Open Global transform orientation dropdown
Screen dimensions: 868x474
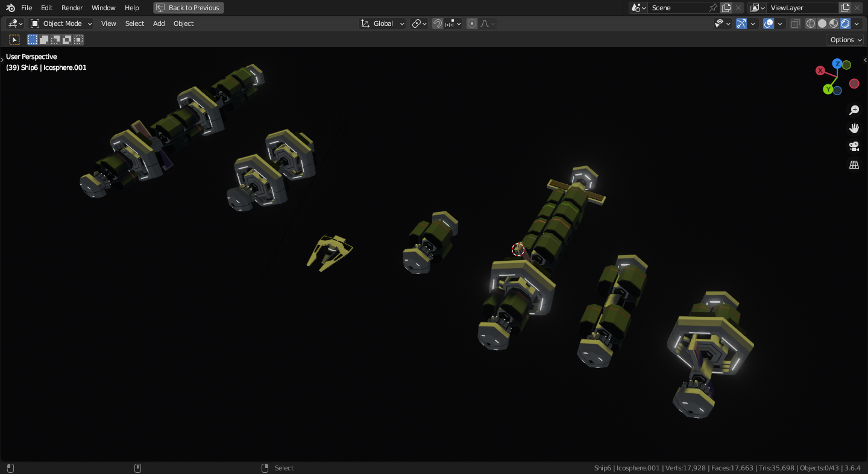pos(383,23)
